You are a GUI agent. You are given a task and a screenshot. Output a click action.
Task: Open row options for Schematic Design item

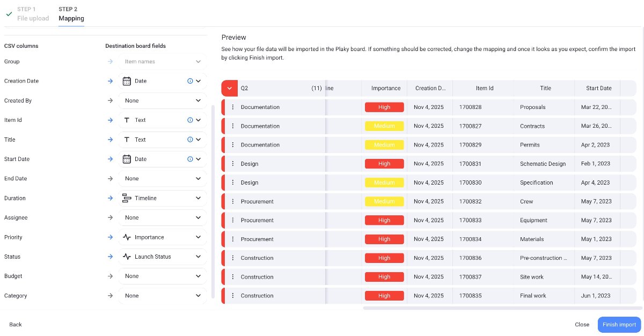pos(232,164)
